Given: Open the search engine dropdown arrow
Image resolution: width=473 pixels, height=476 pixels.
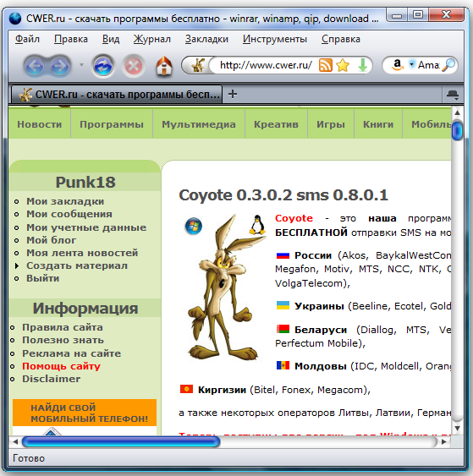Looking at the screenshot, I should tap(411, 64).
